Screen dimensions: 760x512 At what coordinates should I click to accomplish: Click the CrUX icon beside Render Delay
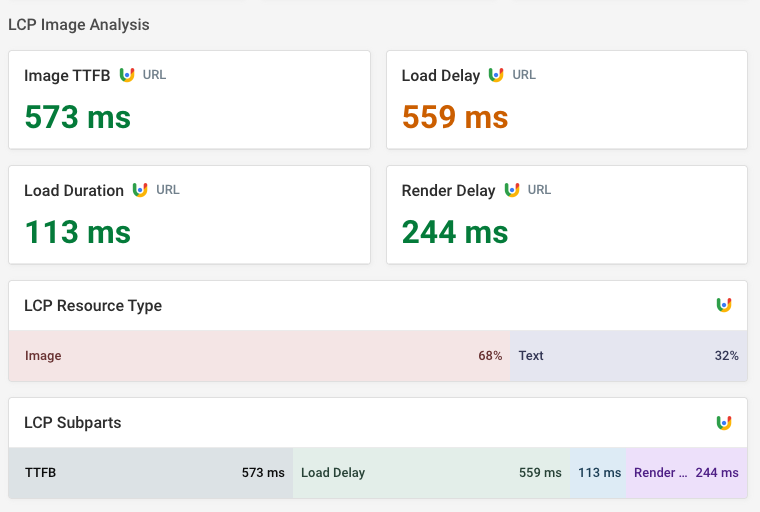click(x=512, y=190)
